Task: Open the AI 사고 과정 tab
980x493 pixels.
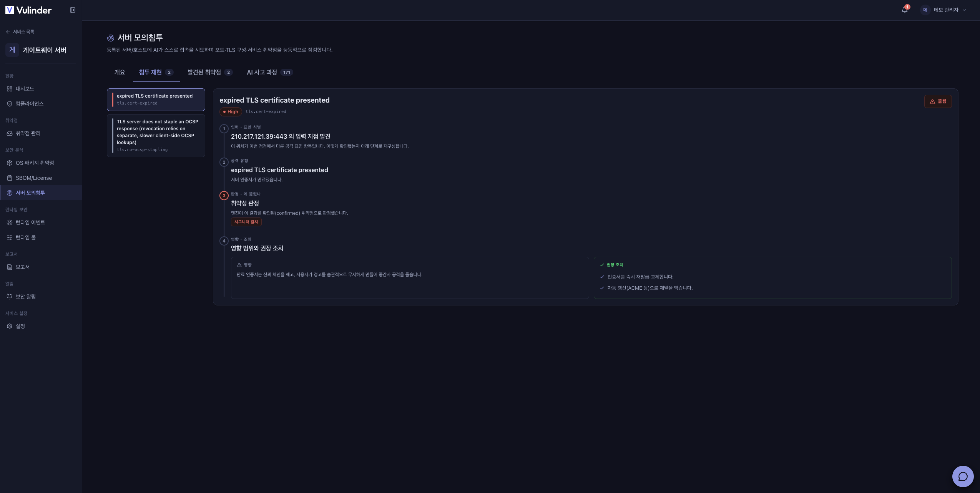Action: tap(270, 72)
